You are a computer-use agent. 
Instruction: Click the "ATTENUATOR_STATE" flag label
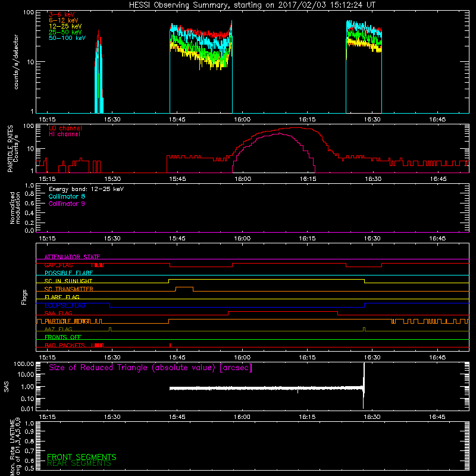coord(72,257)
